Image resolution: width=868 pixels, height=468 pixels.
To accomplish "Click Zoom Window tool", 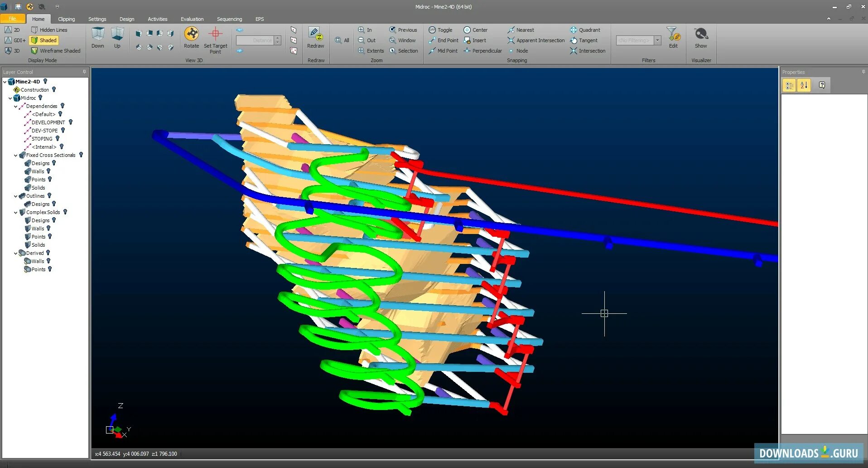I will click(x=403, y=40).
